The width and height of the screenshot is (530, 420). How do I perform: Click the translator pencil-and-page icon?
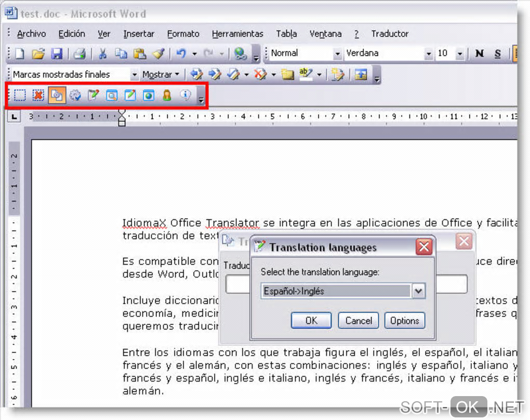94,95
